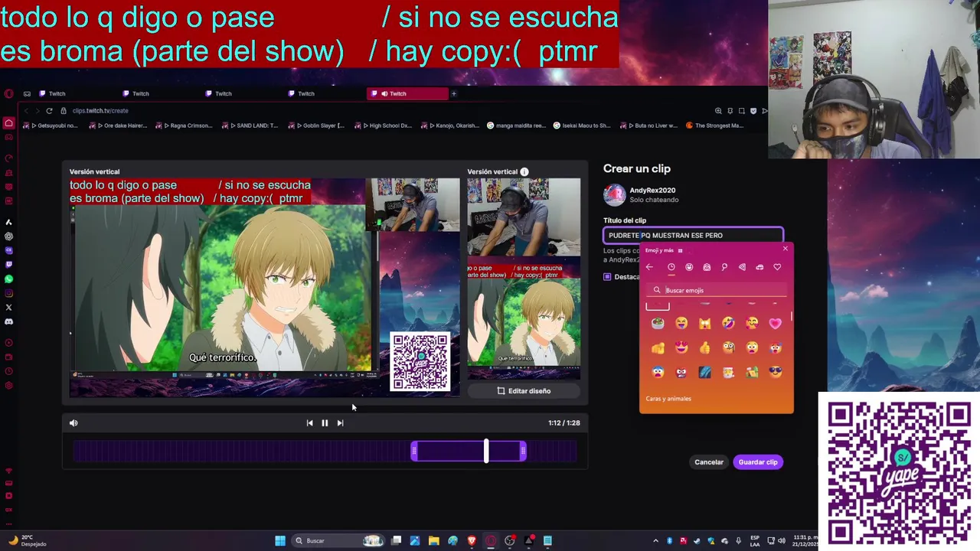Skip forward in clip player
980x551 pixels.
[340, 422]
